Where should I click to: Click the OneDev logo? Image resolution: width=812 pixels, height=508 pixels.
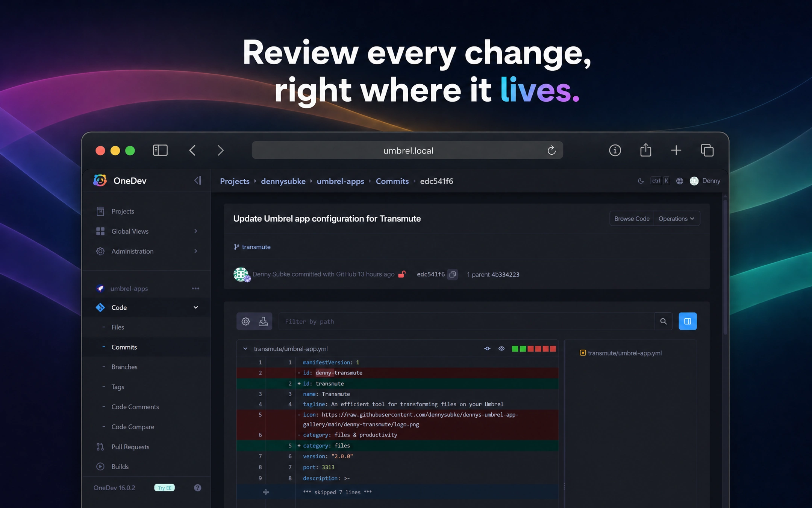pyautogui.click(x=100, y=181)
